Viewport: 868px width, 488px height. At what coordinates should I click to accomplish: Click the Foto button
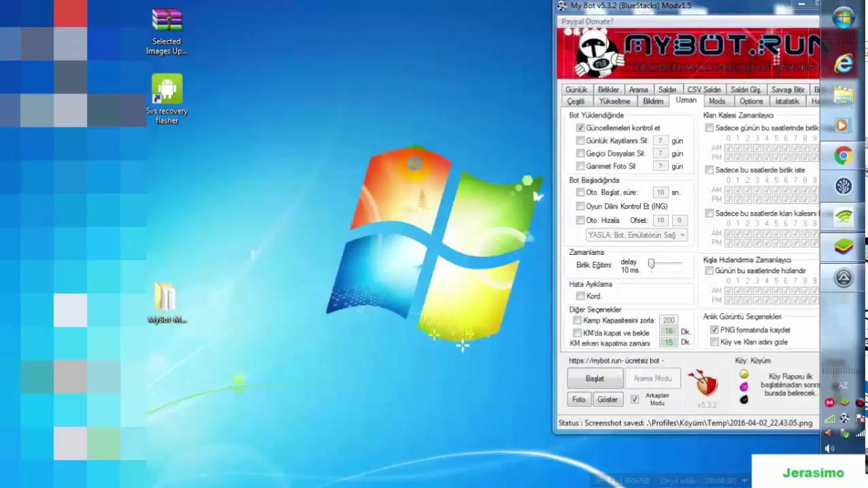click(x=578, y=399)
